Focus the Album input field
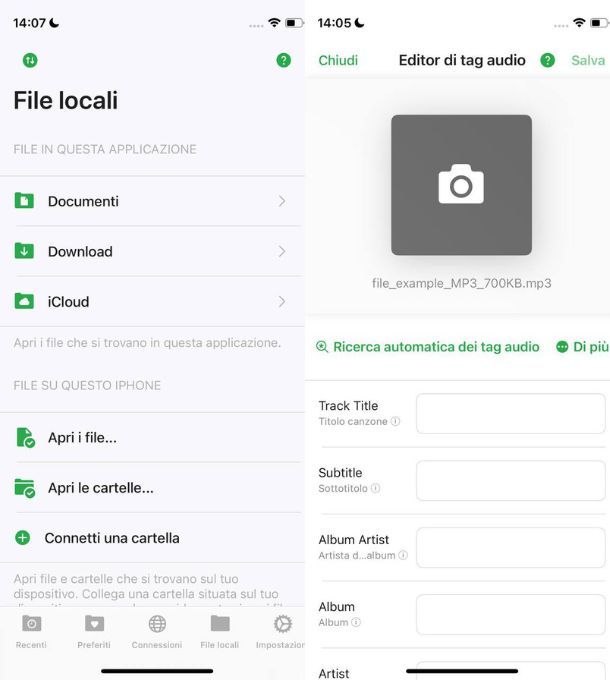Viewport: 610px width, 680px height. tap(511, 615)
